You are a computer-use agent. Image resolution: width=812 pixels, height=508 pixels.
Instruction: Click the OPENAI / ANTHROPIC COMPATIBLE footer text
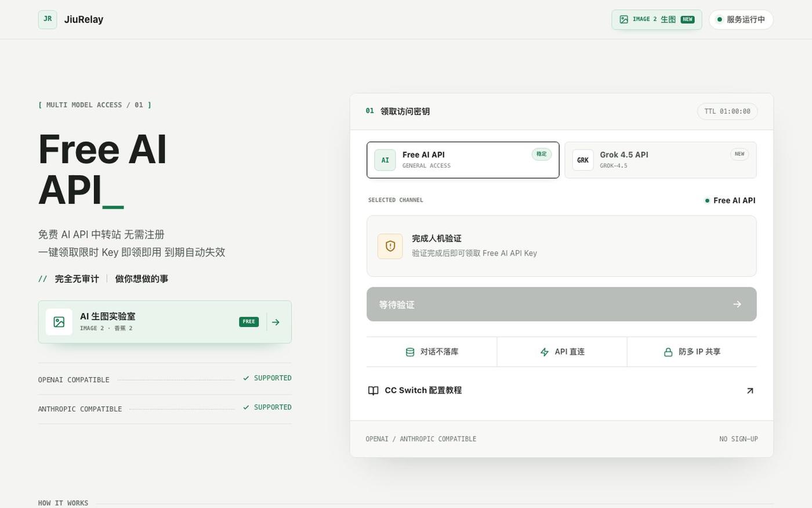(420, 439)
